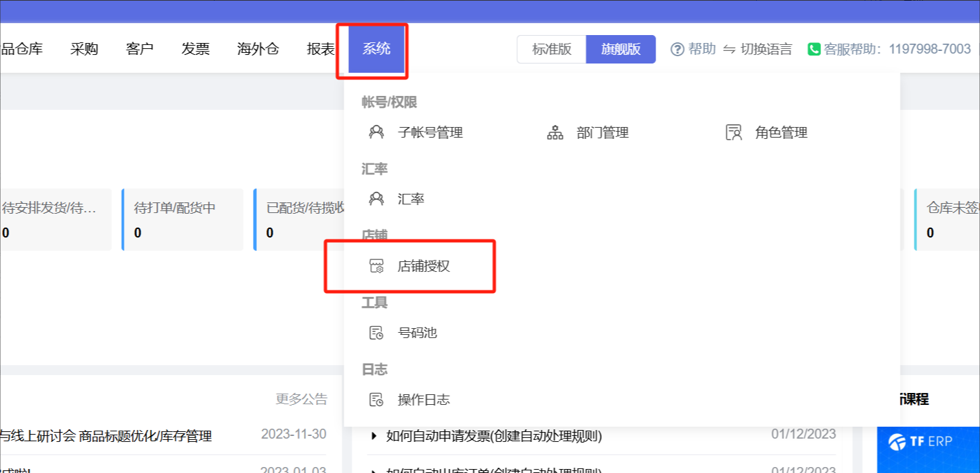Click the 工具 section heading
This screenshot has width=980, height=473.
(375, 302)
